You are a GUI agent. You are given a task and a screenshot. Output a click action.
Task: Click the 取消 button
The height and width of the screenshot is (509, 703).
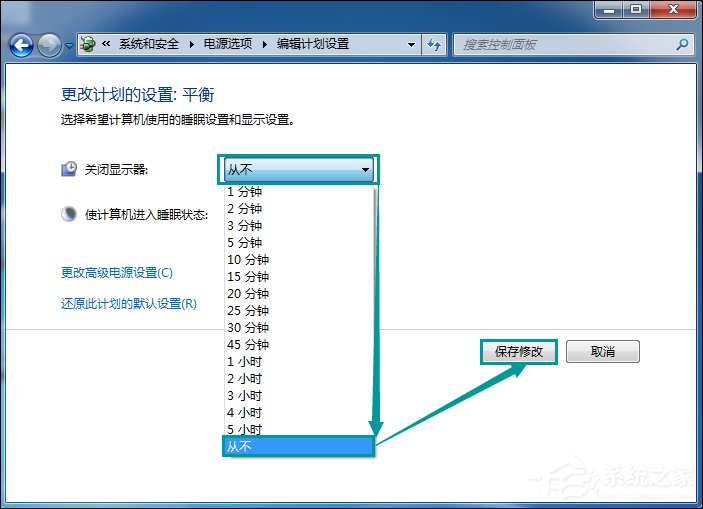(603, 352)
